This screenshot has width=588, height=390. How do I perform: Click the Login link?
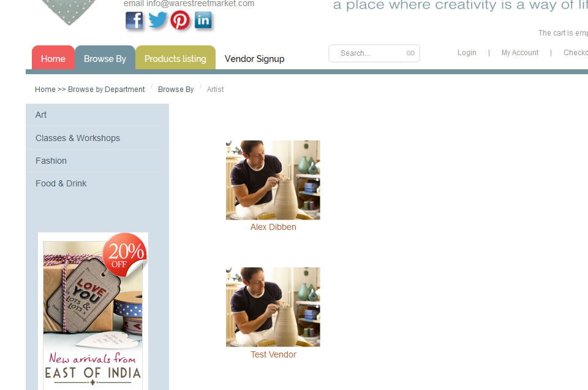click(x=467, y=53)
